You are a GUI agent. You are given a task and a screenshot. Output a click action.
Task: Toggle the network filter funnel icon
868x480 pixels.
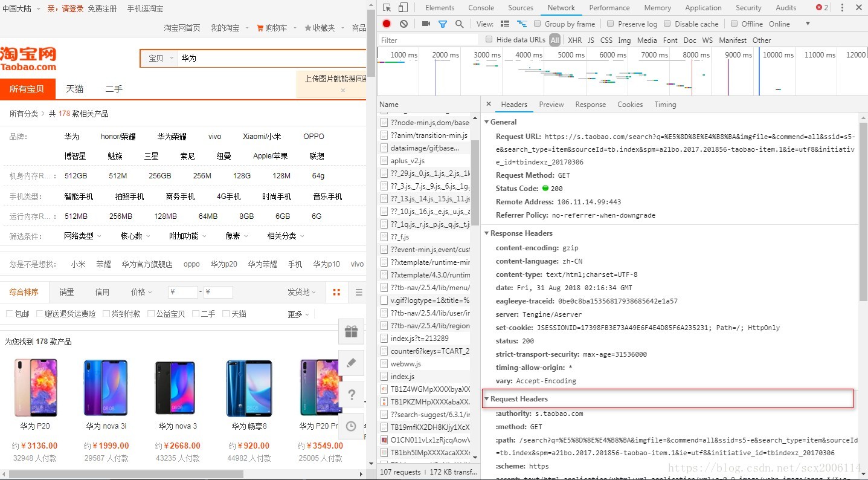point(443,24)
